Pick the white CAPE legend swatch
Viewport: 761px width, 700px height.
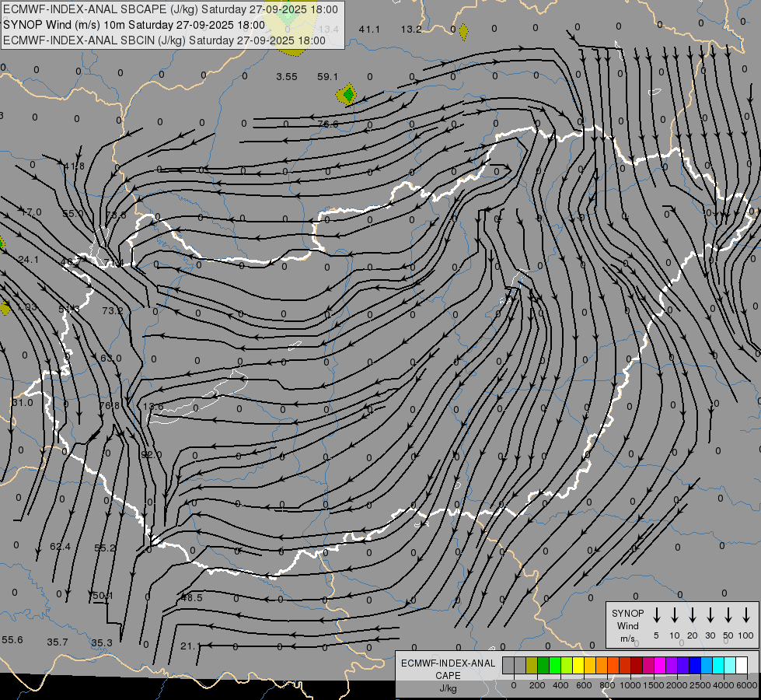[741, 665]
